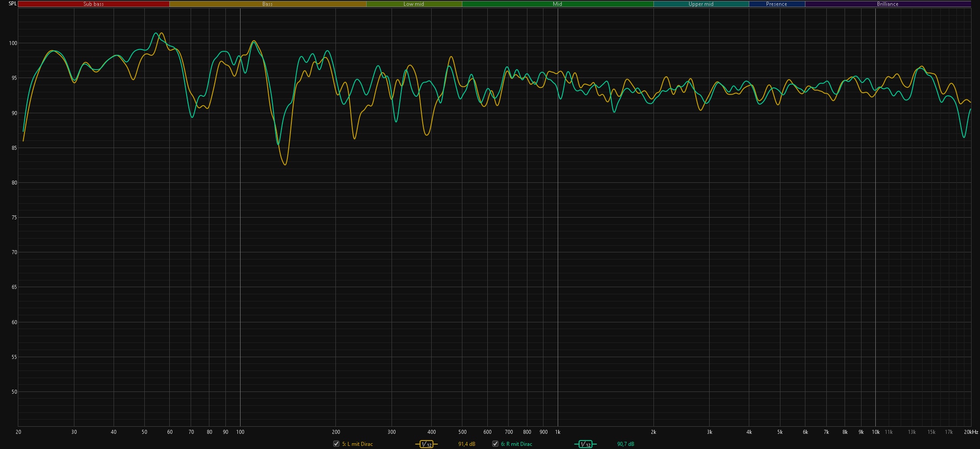
Task: Click the green 1/12 smoothing icon
Action: tap(585, 444)
